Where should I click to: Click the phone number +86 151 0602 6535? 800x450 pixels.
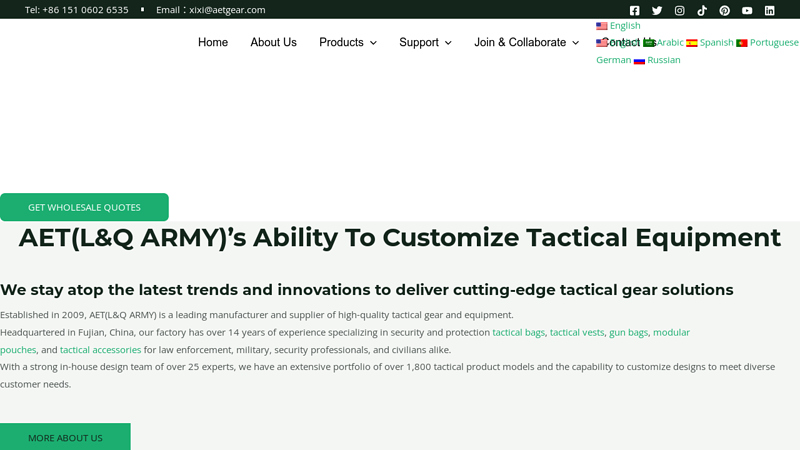click(85, 10)
